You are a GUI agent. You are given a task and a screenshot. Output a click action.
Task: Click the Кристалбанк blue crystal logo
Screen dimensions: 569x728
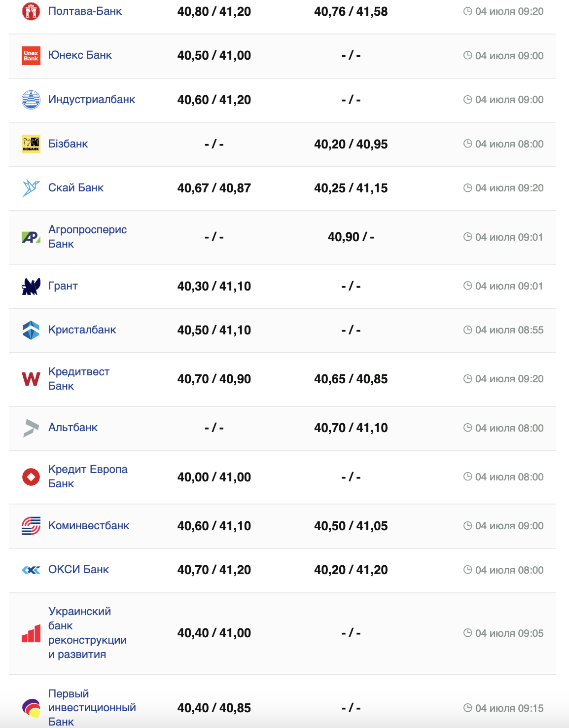(31, 330)
